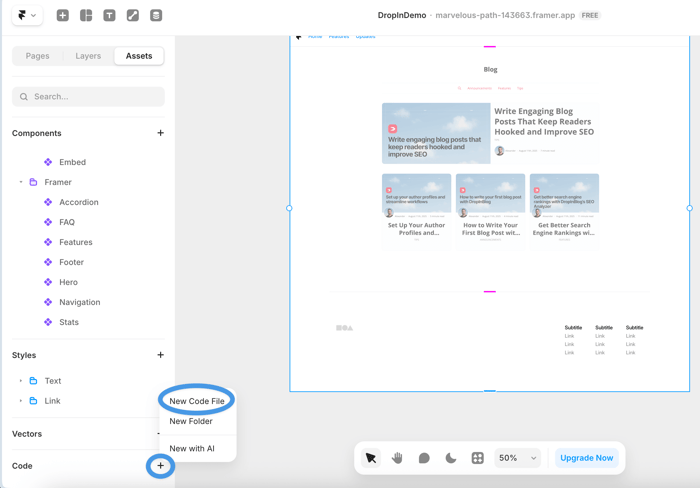Select Get Better Search Engine Rankings card
Screen dimensions: 700x488
[564, 212]
